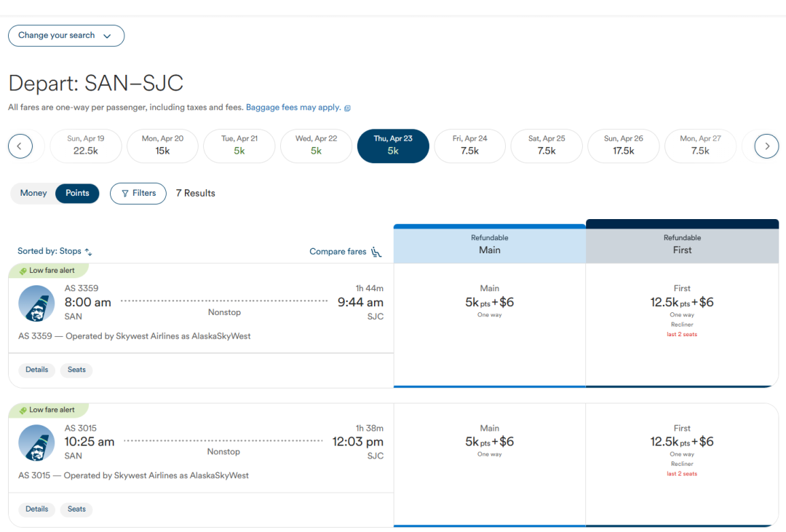Click the sort arrows icon beside Stops

click(x=89, y=252)
